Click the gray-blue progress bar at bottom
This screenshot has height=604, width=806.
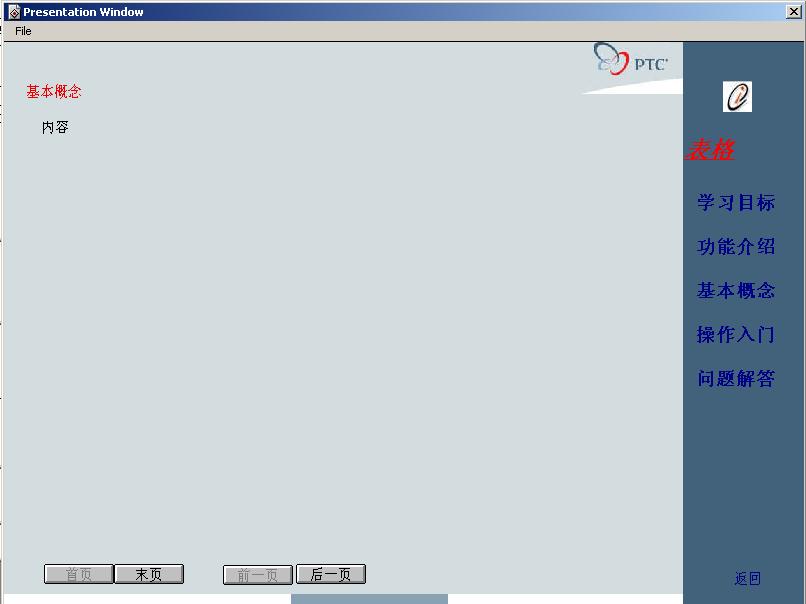pos(369,599)
